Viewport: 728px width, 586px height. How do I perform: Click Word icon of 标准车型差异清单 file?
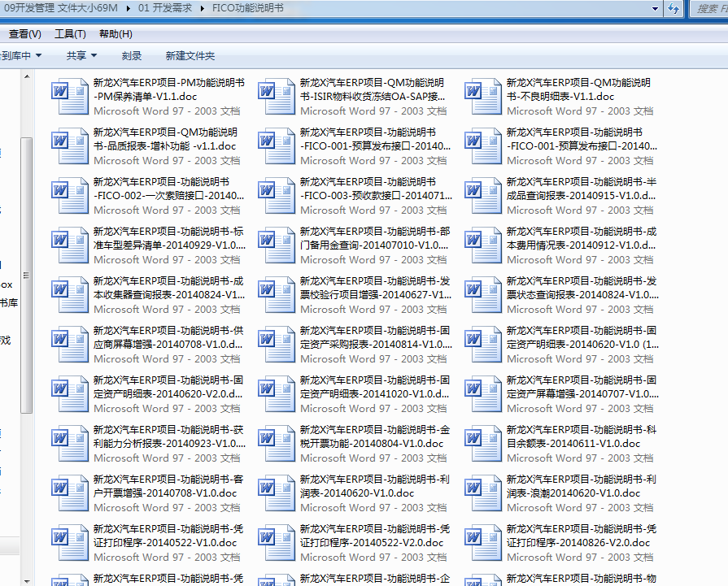[x=70, y=245]
